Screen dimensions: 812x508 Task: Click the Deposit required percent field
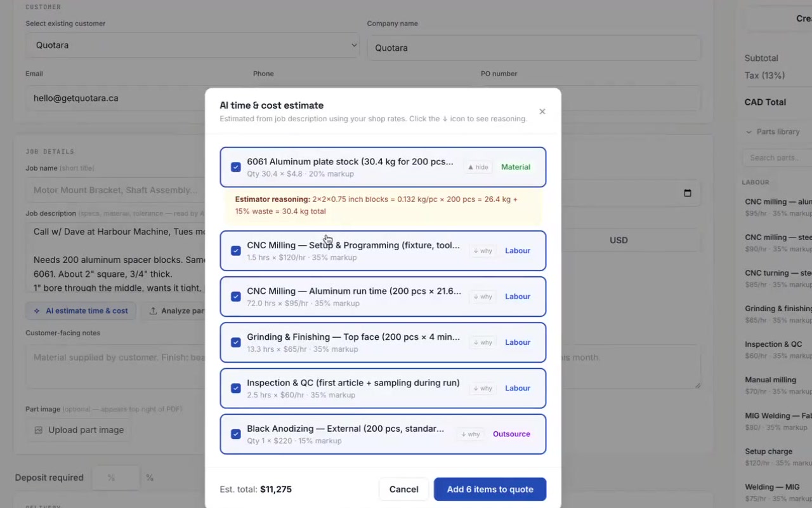(x=115, y=478)
